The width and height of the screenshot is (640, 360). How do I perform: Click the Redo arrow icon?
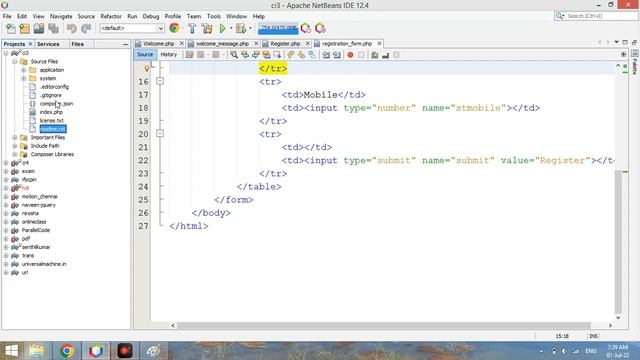click(86, 28)
